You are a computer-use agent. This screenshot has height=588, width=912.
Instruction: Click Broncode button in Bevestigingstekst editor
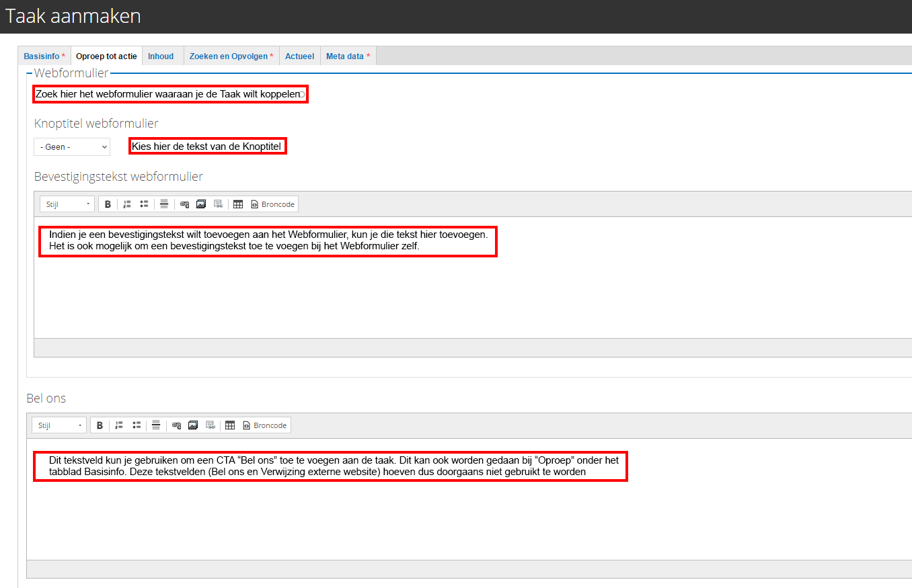[272, 204]
